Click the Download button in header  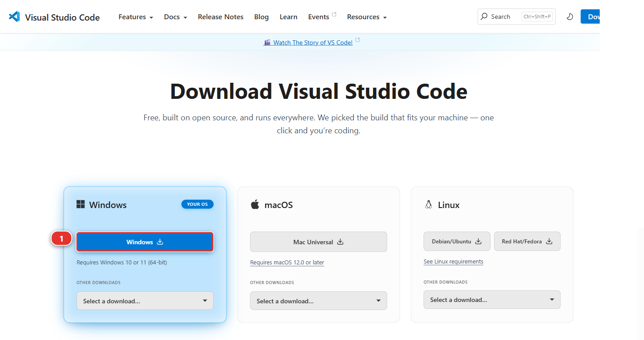590,17
